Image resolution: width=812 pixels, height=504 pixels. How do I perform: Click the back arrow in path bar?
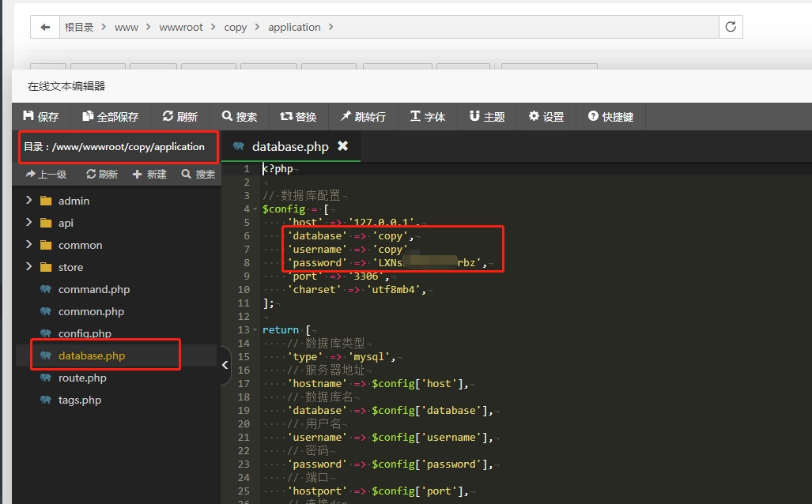pos(45,27)
